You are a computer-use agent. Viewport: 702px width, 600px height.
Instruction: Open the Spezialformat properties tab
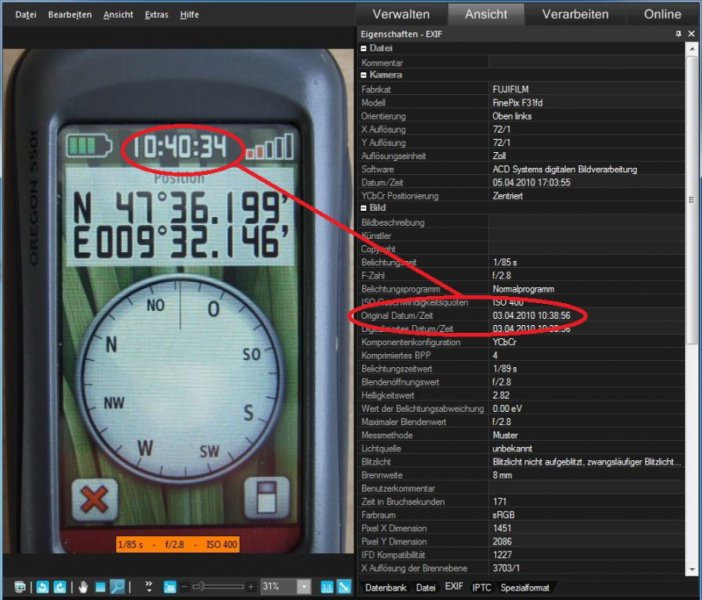click(x=525, y=587)
